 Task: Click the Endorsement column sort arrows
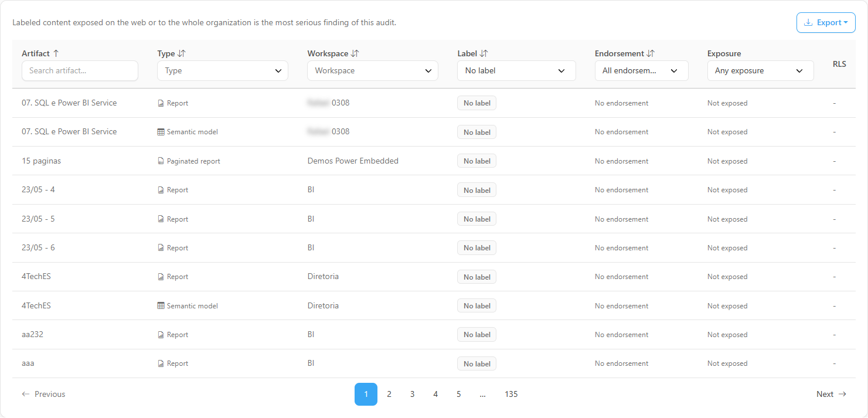[651, 53]
